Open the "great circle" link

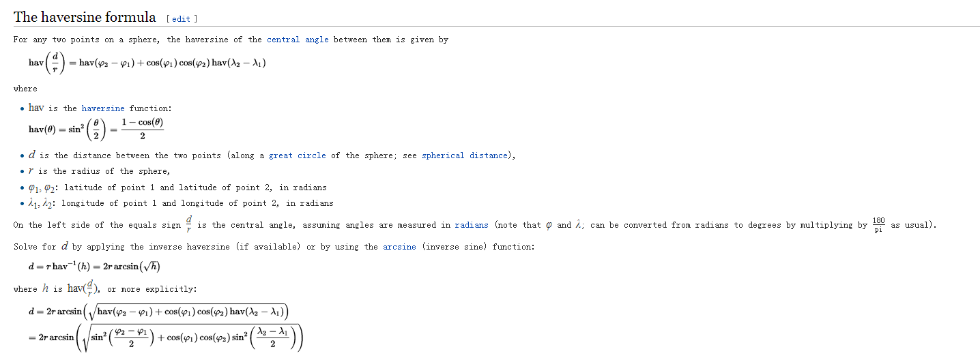coord(297,155)
